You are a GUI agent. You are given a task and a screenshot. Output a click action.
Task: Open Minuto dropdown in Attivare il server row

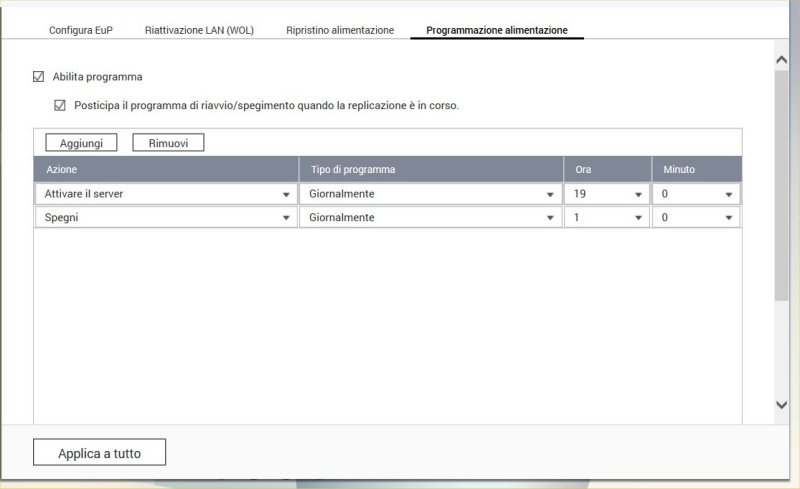tap(696, 194)
